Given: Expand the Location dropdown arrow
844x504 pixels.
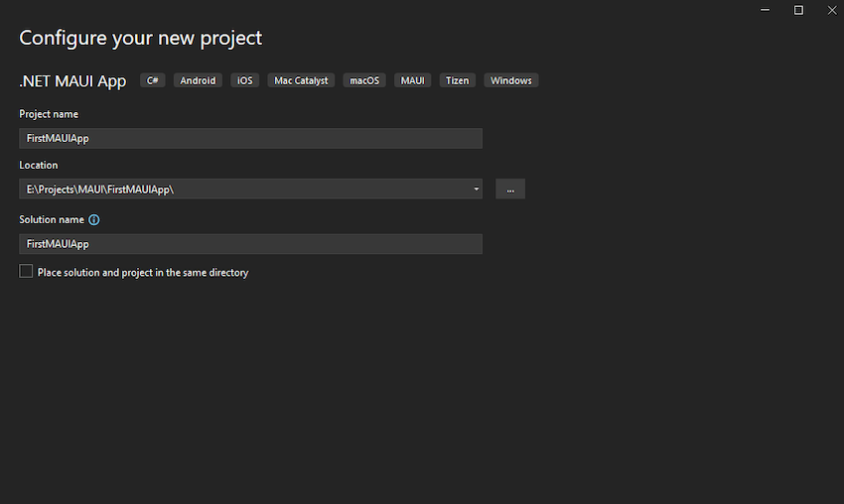Looking at the screenshot, I should (x=476, y=189).
